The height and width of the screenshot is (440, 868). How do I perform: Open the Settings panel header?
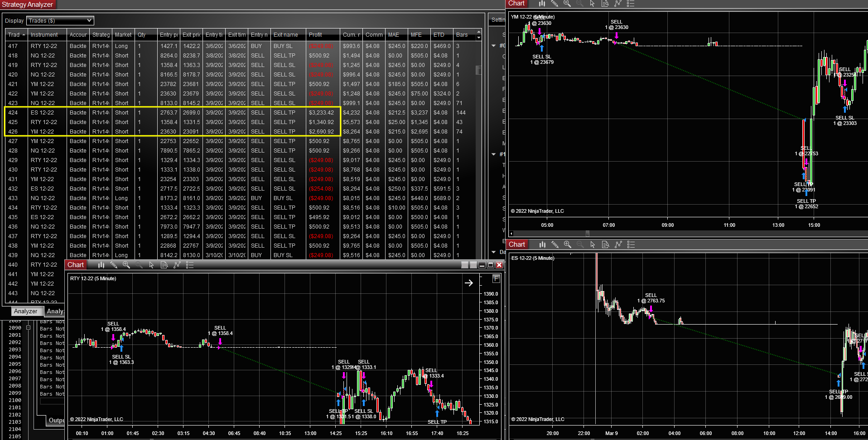pos(497,20)
